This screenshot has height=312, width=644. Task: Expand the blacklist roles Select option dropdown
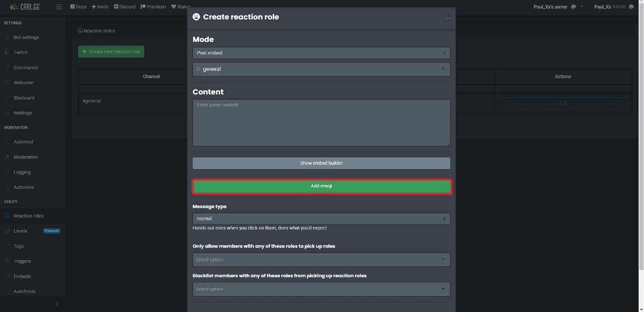point(321,289)
